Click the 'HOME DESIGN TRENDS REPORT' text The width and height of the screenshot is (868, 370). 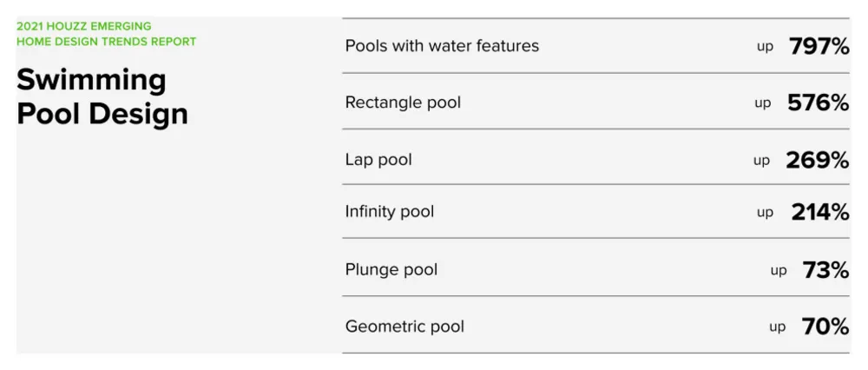107,41
